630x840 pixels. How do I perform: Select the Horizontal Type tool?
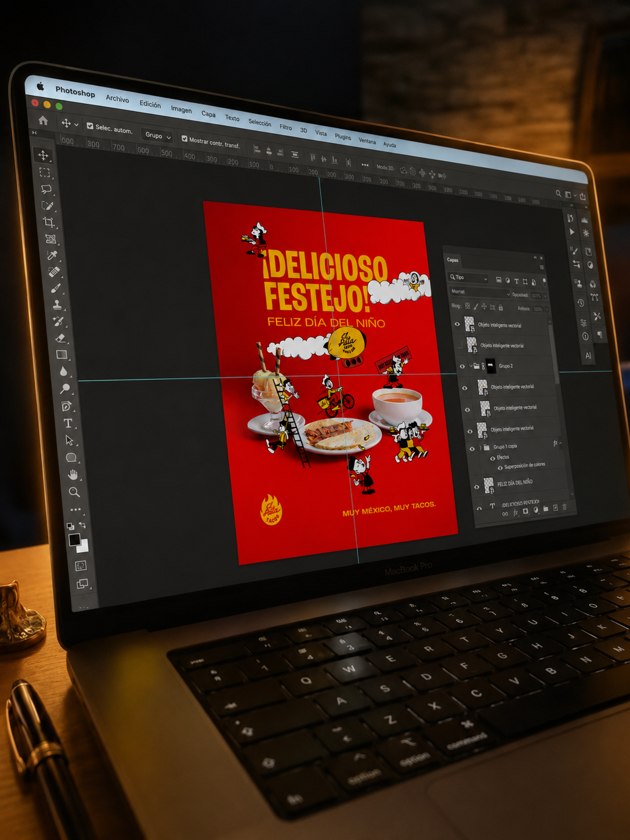(x=68, y=423)
